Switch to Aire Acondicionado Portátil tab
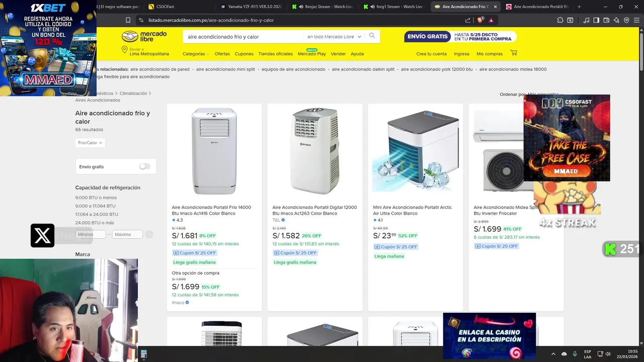Viewport: 644px width, 362px height. (x=537, y=7)
